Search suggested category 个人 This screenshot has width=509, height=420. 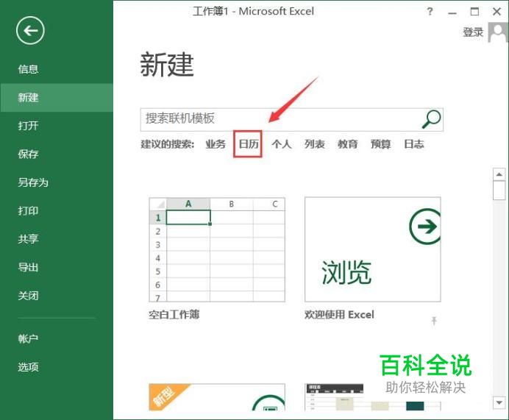click(x=282, y=144)
